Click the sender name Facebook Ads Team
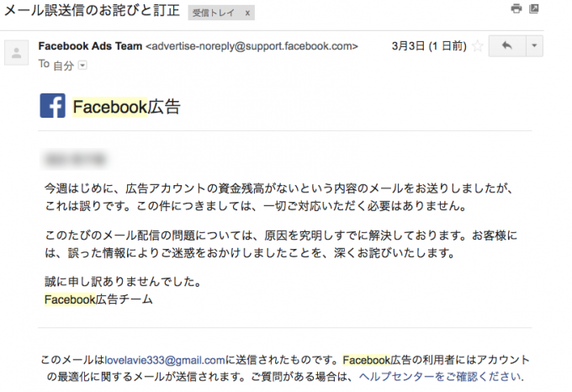 point(90,46)
